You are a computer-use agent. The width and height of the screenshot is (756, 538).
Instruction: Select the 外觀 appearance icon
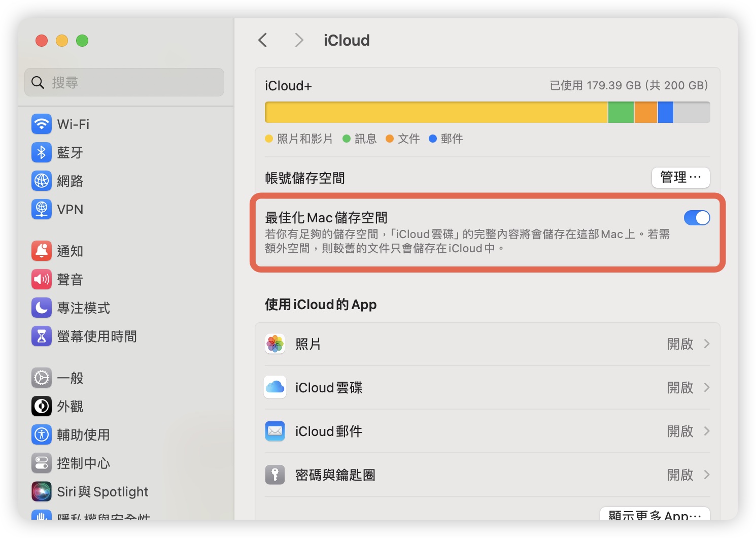click(x=42, y=406)
